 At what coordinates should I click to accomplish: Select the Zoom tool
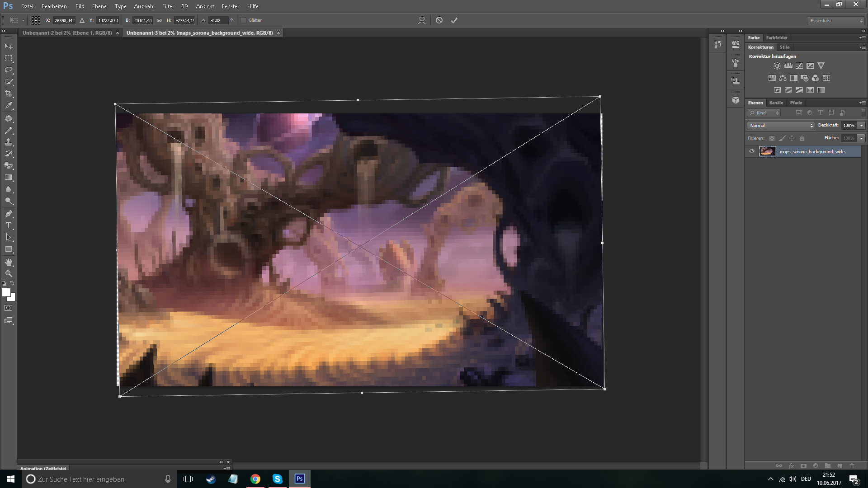point(9,274)
